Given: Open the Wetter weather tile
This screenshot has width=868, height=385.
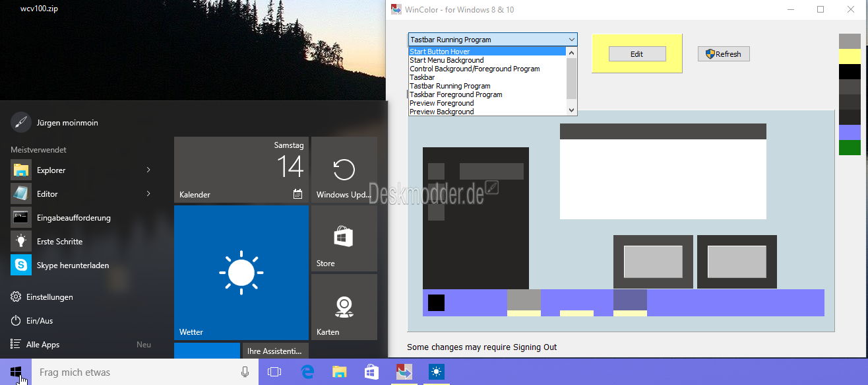Looking at the screenshot, I should [x=241, y=273].
